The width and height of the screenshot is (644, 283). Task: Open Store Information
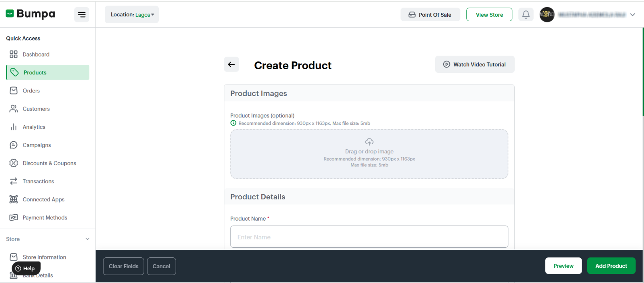click(x=44, y=257)
